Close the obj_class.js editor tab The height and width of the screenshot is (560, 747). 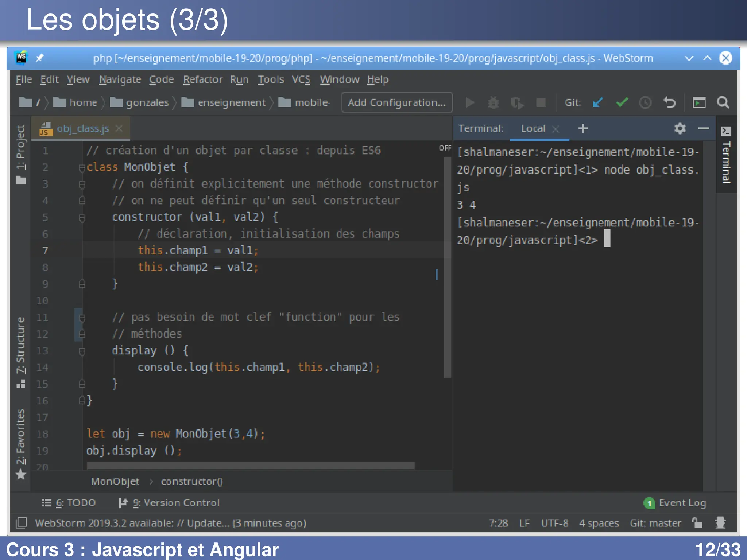(x=119, y=129)
